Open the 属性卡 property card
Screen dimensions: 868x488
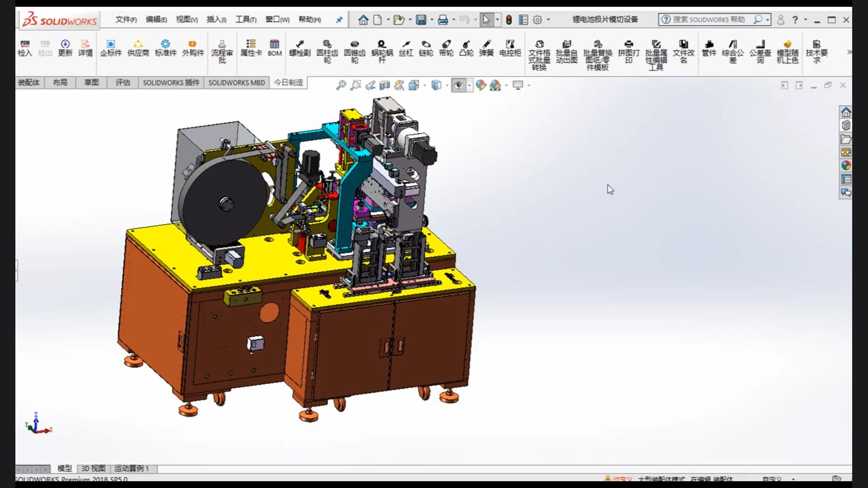pos(251,48)
